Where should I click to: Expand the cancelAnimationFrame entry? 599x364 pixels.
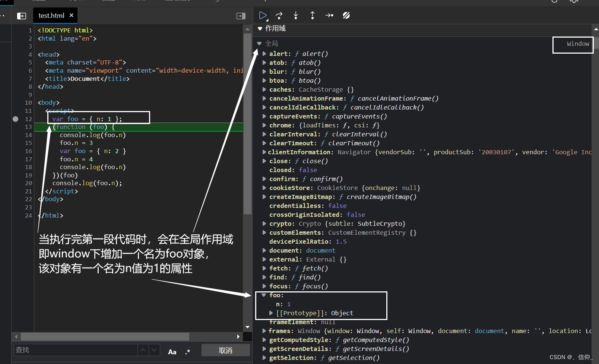point(264,98)
